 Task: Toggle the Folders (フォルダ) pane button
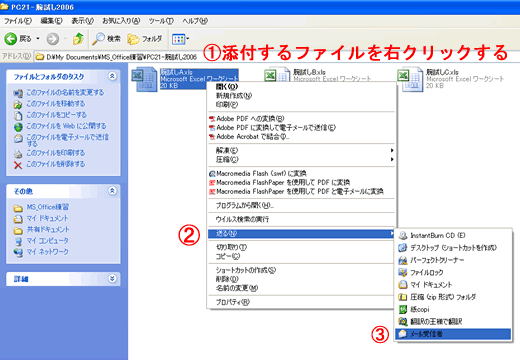coord(144,39)
